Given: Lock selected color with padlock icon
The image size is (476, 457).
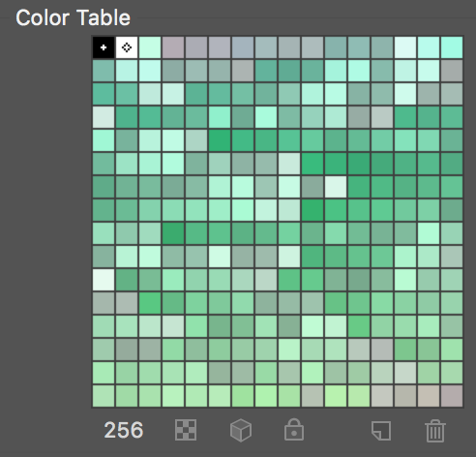Looking at the screenshot, I should (294, 430).
